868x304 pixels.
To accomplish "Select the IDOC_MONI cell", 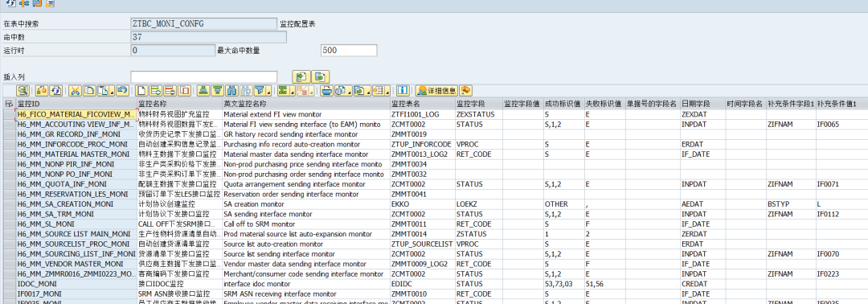I will [76, 284].
